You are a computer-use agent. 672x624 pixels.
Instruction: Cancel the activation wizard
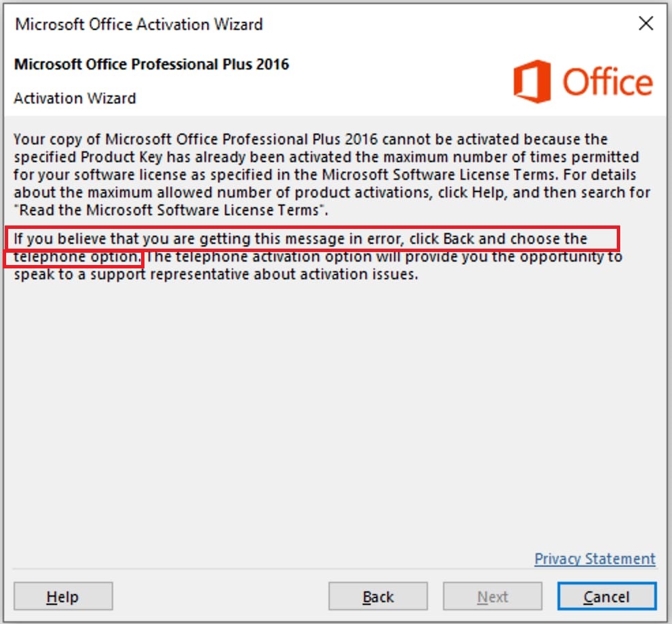tap(607, 597)
